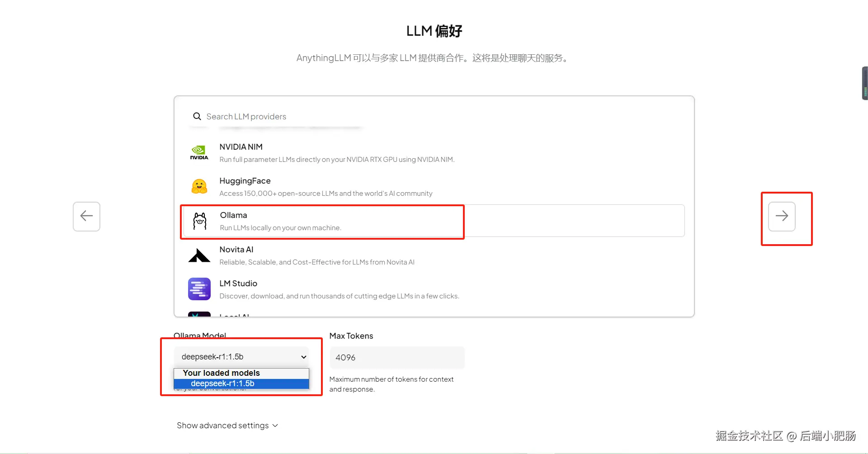
Task: Click the 'Your loaded models' group header
Action: (222, 373)
